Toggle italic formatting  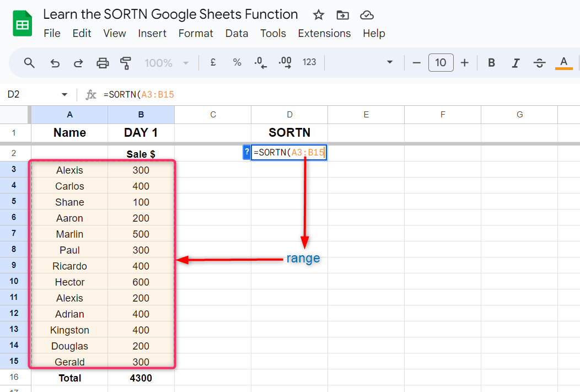(515, 63)
